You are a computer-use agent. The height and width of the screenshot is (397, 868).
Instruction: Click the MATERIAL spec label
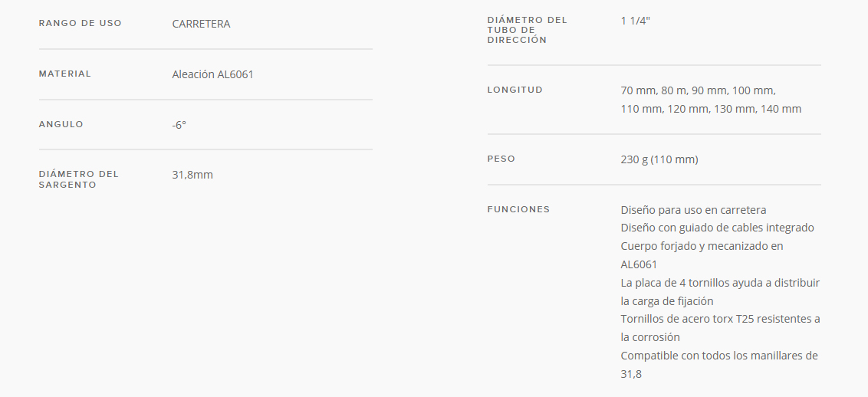pos(64,74)
